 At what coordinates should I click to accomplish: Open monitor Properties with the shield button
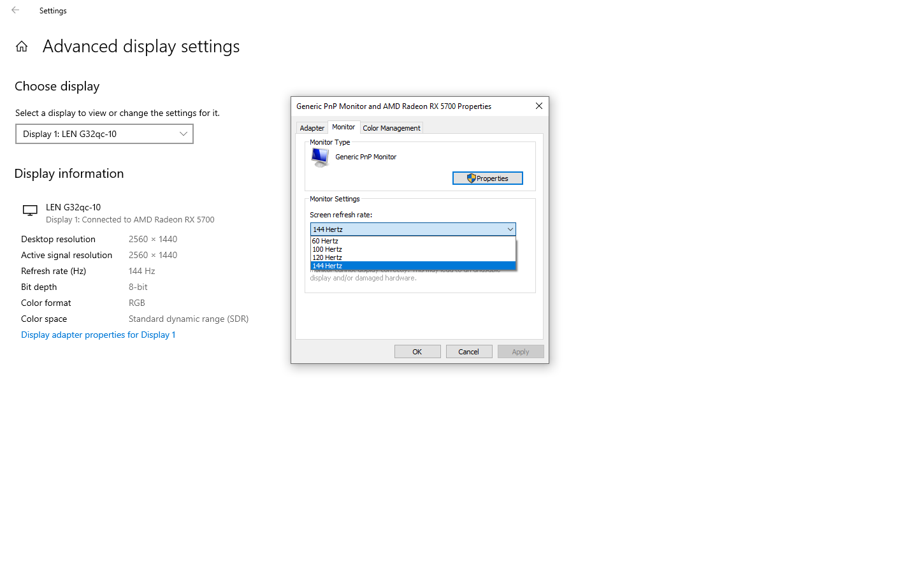487,178
